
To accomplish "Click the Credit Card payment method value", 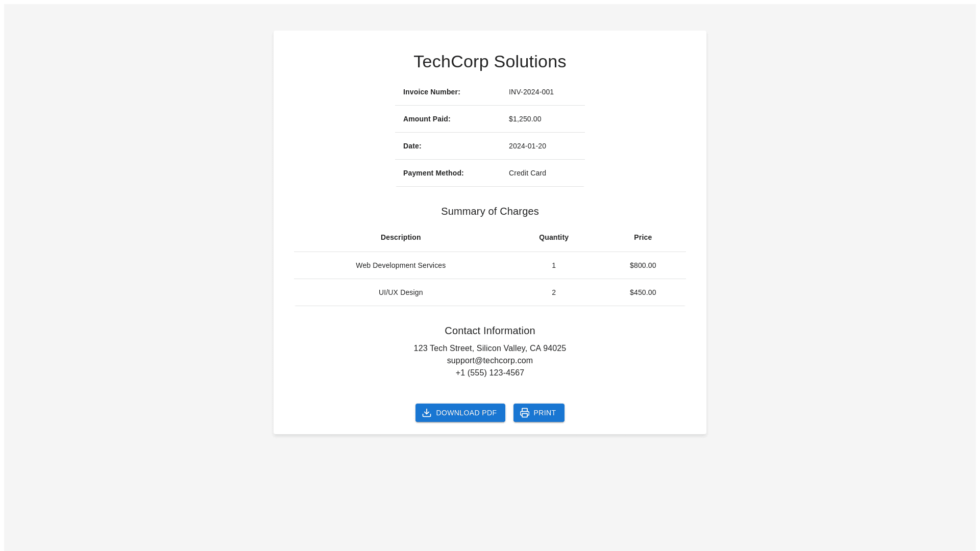I will click(x=527, y=173).
